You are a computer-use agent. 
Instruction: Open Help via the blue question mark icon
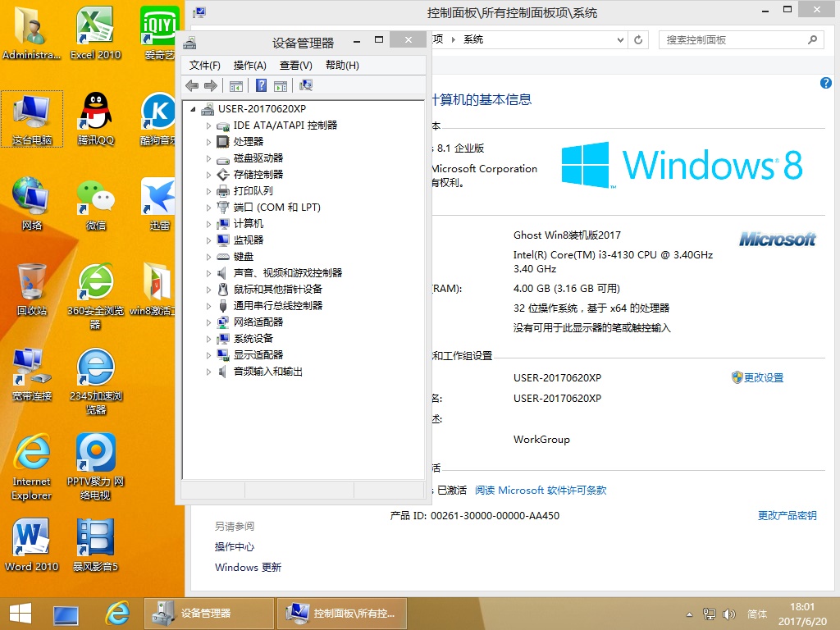point(262,85)
